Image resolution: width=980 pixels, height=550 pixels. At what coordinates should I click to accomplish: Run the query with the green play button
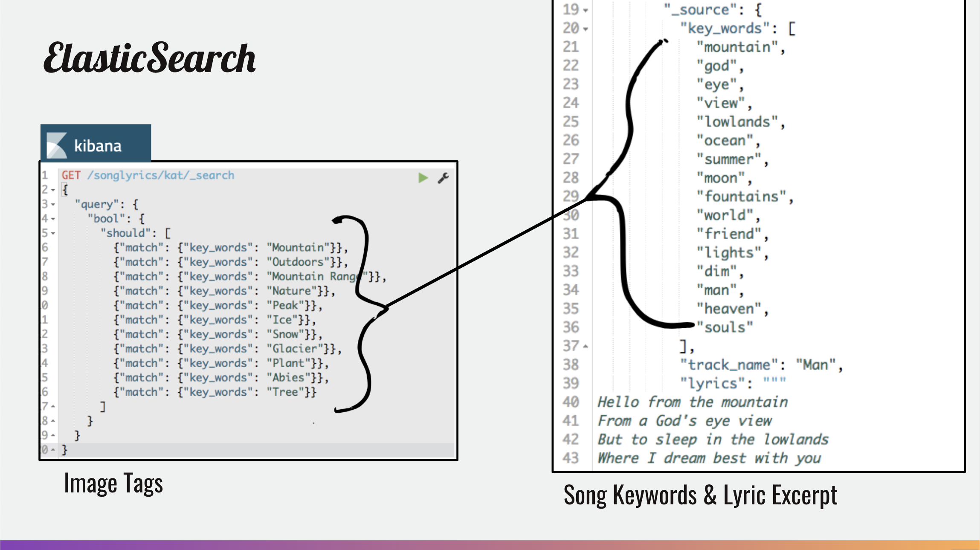tap(423, 178)
